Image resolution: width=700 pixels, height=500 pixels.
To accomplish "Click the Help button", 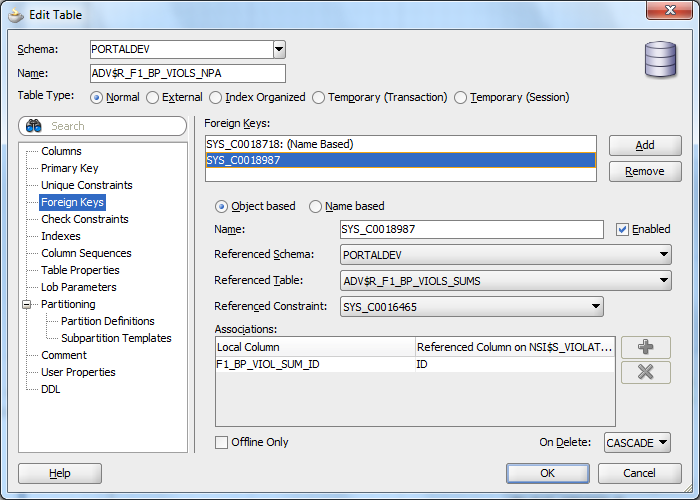I will click(x=60, y=473).
